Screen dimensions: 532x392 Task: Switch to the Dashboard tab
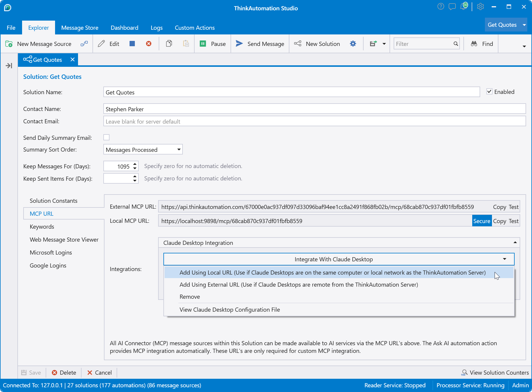pyautogui.click(x=125, y=28)
